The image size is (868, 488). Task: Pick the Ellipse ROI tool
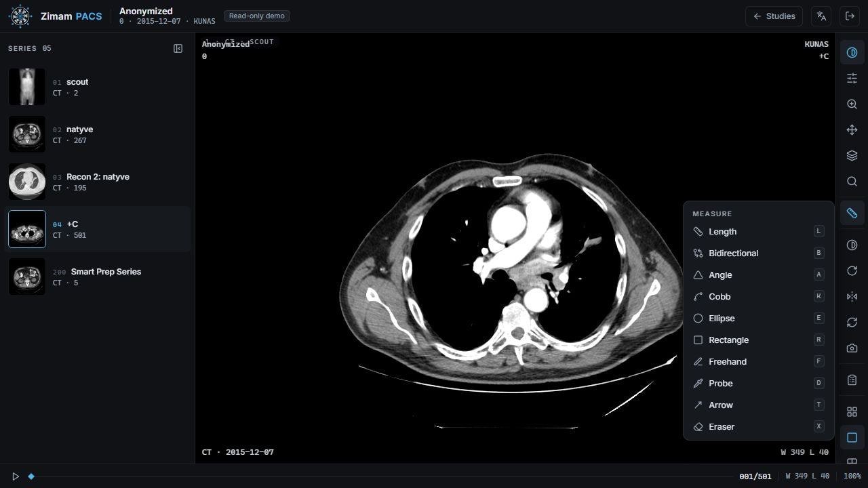point(758,319)
